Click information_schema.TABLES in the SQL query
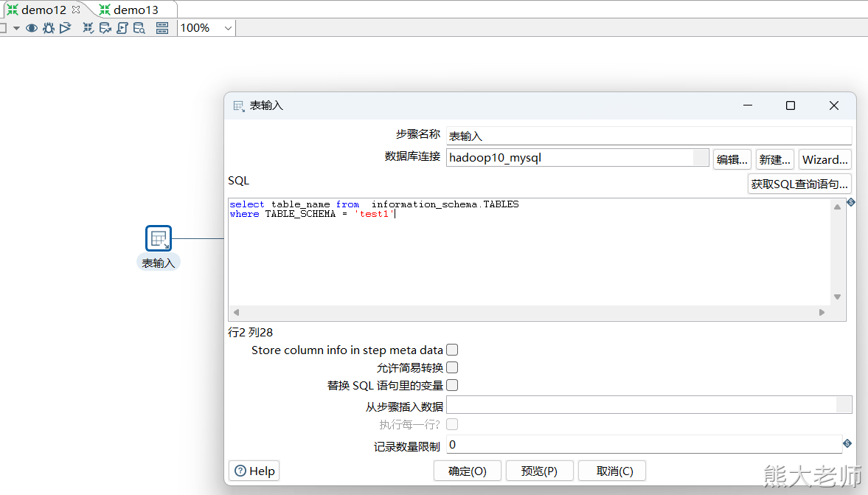The width and height of the screenshot is (868, 495). click(x=445, y=204)
